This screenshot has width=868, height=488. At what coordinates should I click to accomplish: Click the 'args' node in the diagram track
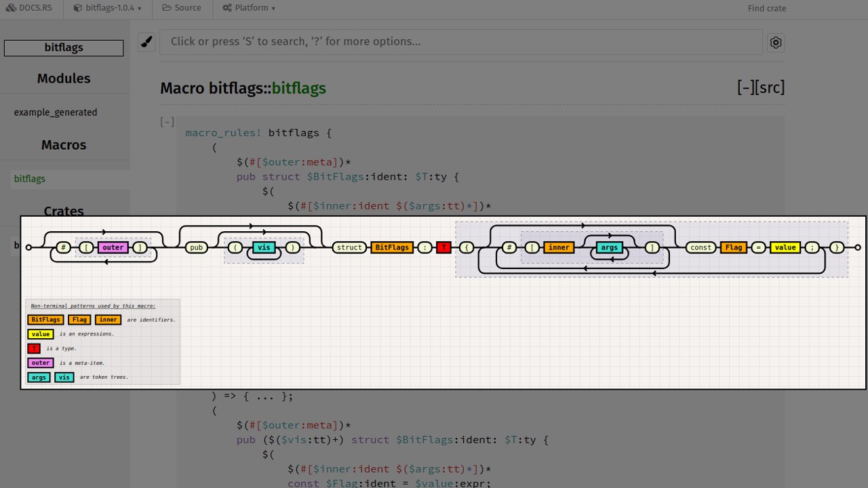click(610, 247)
